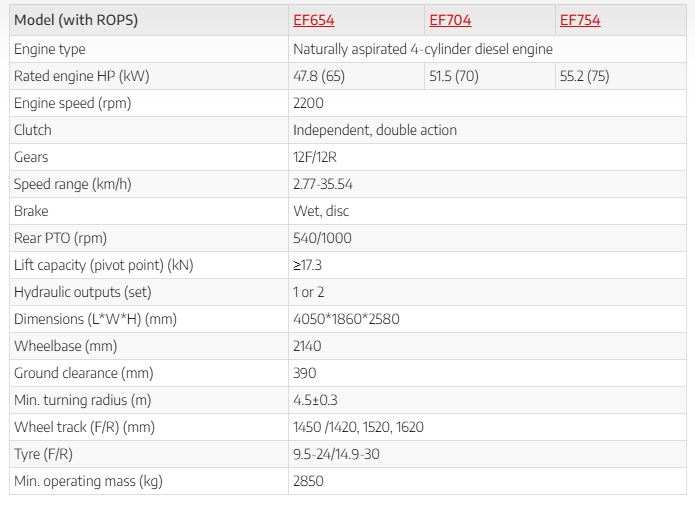The image size is (695, 505).
Task: Click the minimum operating mass value 2850
Action: point(308,481)
